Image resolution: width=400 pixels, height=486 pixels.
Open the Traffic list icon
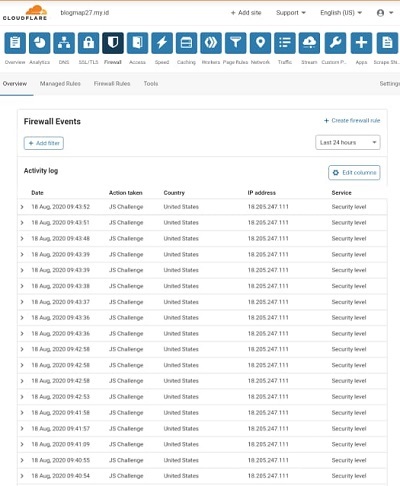coord(285,43)
